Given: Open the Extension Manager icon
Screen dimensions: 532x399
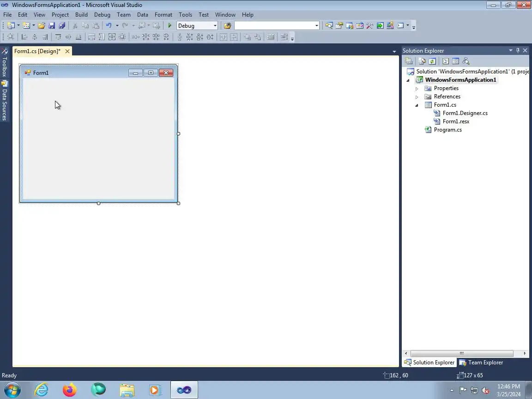Looking at the screenshot, I should pyautogui.click(x=390, y=25).
